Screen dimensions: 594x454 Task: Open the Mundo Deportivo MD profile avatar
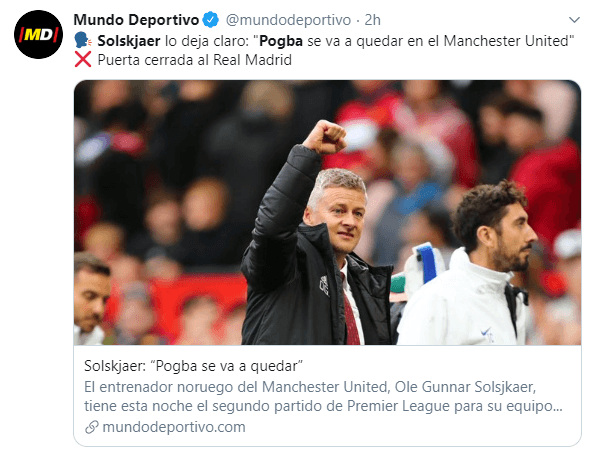click(x=38, y=34)
